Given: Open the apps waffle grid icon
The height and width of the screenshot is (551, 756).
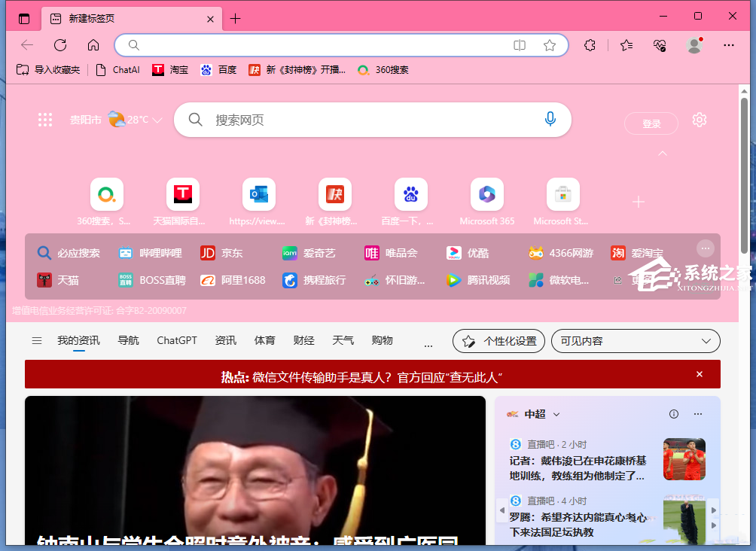Looking at the screenshot, I should (45, 119).
